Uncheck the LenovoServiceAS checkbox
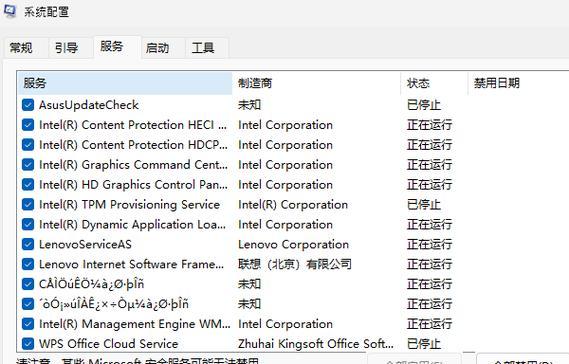Image resolution: width=569 pixels, height=364 pixels. click(x=28, y=244)
